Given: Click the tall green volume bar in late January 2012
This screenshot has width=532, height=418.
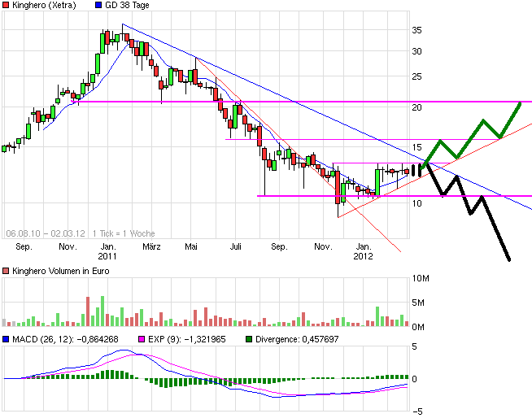Looking at the screenshot, I should coord(377,316).
